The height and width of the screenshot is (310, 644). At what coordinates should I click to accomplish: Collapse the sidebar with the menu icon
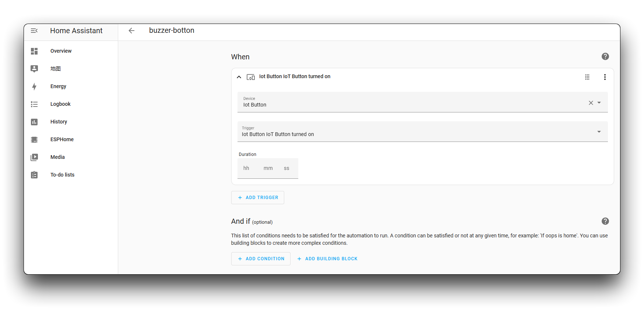tap(34, 31)
